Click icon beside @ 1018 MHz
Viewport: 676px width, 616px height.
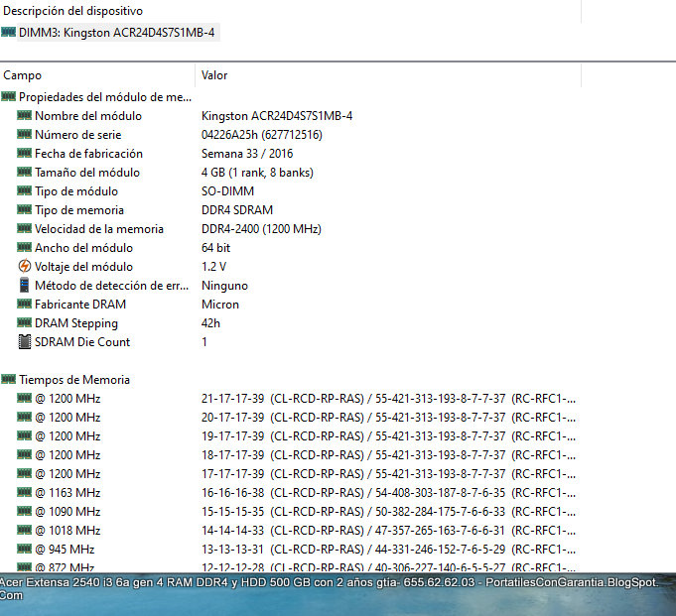click(x=24, y=530)
